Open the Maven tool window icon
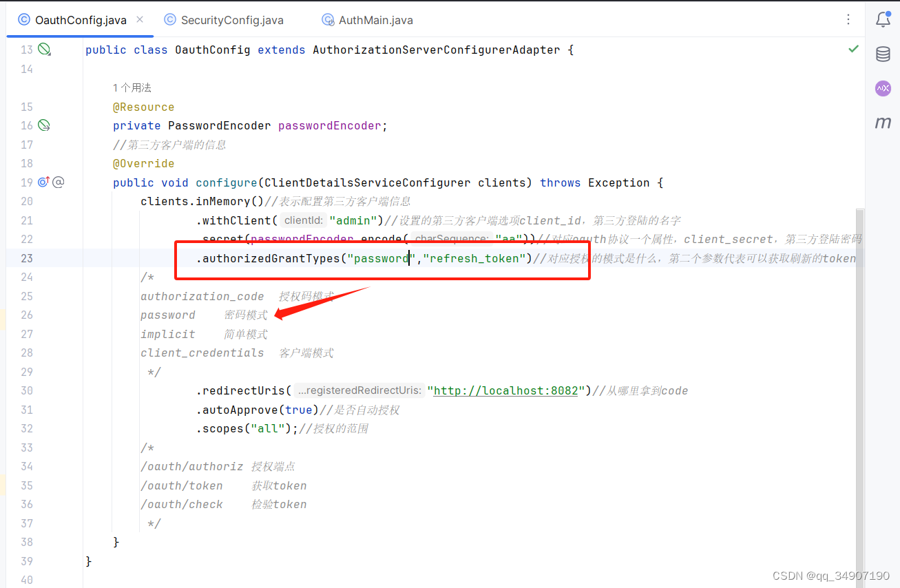The width and height of the screenshot is (900, 588). (x=883, y=123)
